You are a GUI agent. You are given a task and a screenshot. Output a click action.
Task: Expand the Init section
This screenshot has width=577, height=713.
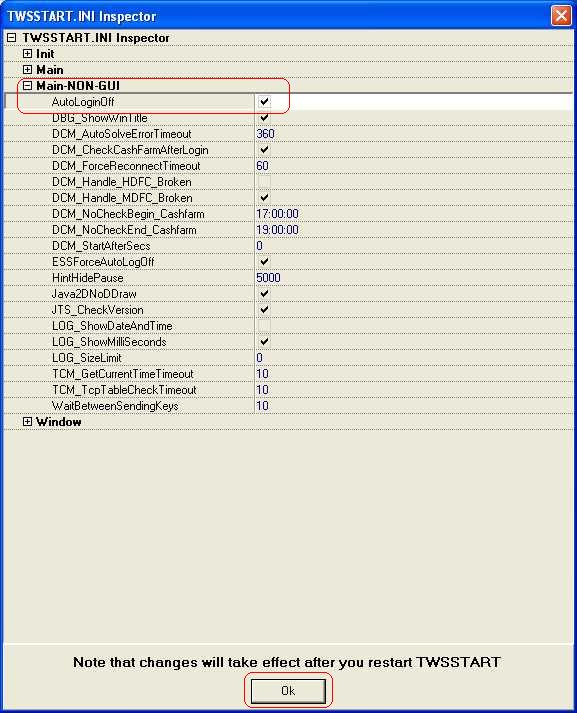(x=27, y=54)
